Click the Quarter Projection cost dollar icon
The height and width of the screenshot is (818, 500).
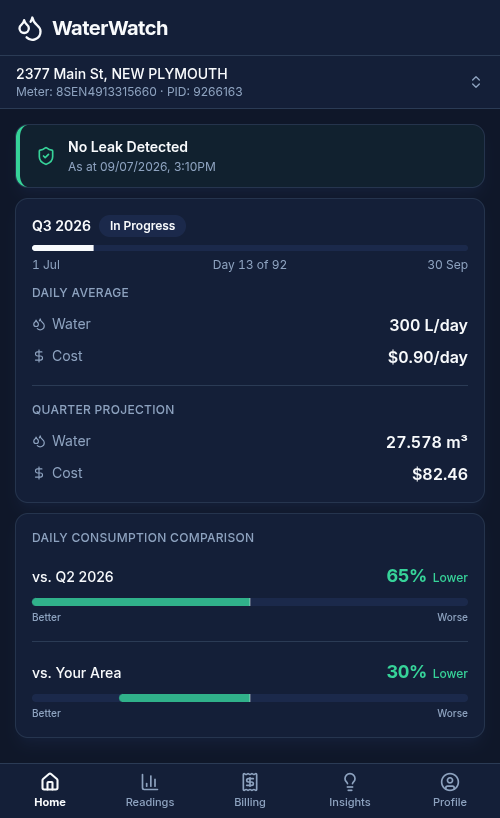pos(39,473)
